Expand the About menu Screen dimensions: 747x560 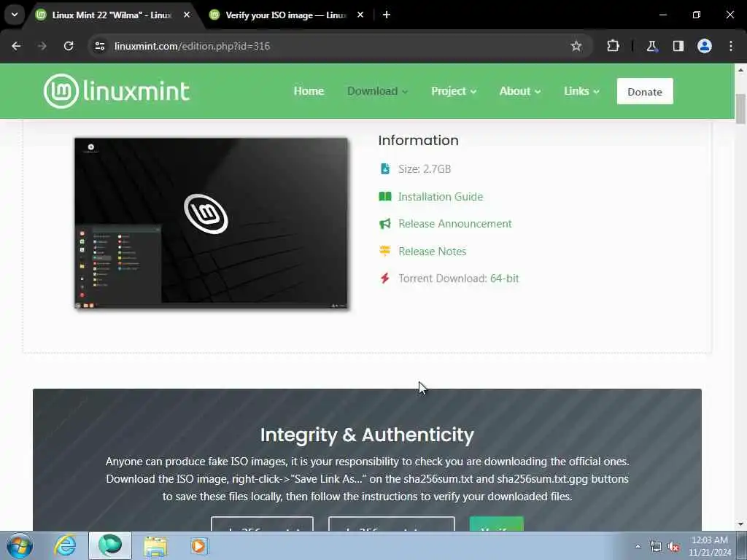519,91
